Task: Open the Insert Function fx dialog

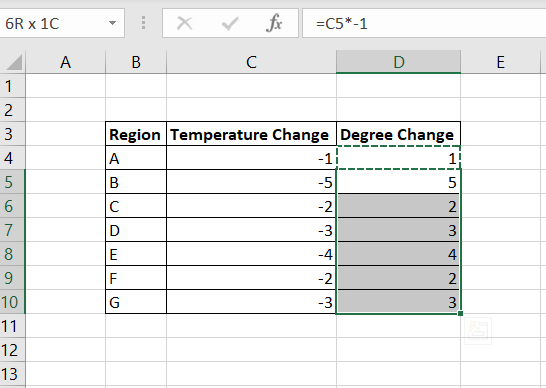Action: tap(274, 23)
